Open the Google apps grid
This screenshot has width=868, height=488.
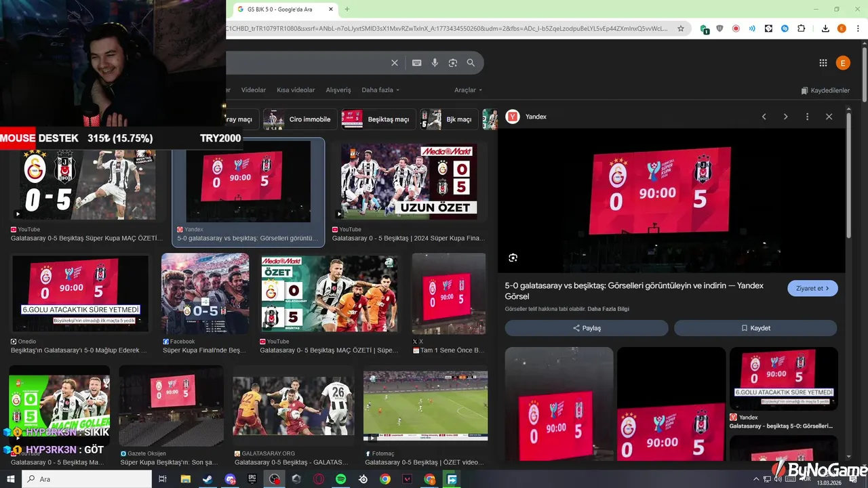click(823, 63)
